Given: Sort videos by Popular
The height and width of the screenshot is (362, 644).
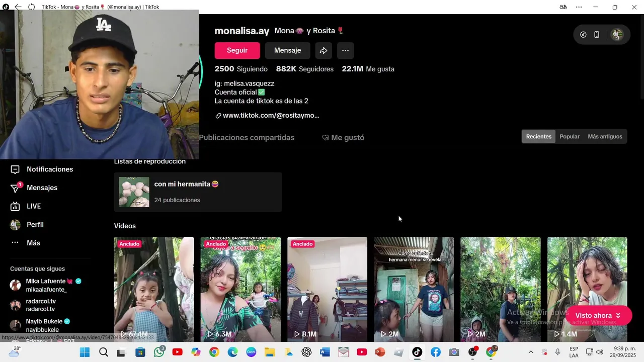Looking at the screenshot, I should (x=570, y=136).
